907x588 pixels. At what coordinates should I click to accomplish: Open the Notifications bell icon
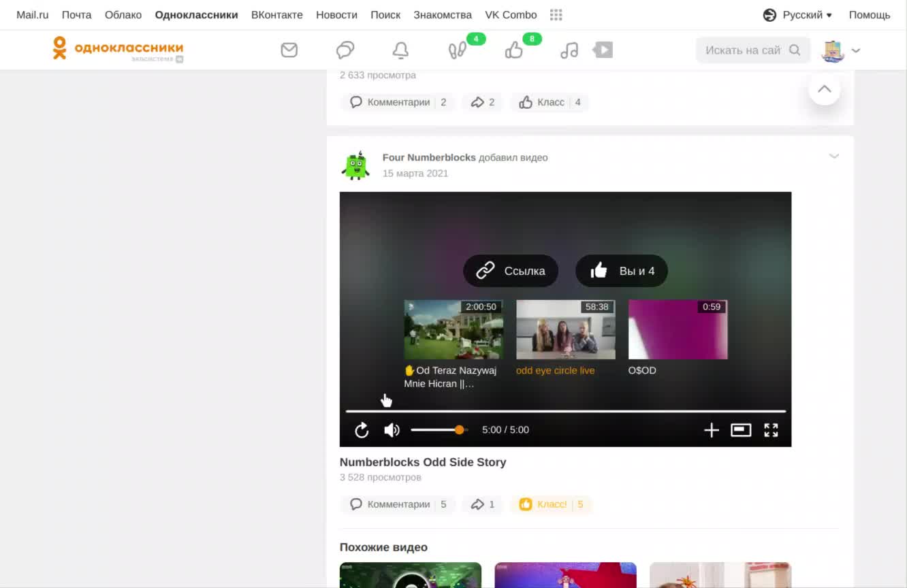tap(401, 50)
